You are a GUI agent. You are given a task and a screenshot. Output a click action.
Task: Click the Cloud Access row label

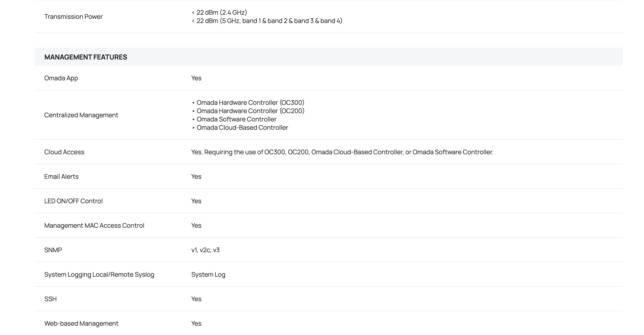click(x=64, y=152)
